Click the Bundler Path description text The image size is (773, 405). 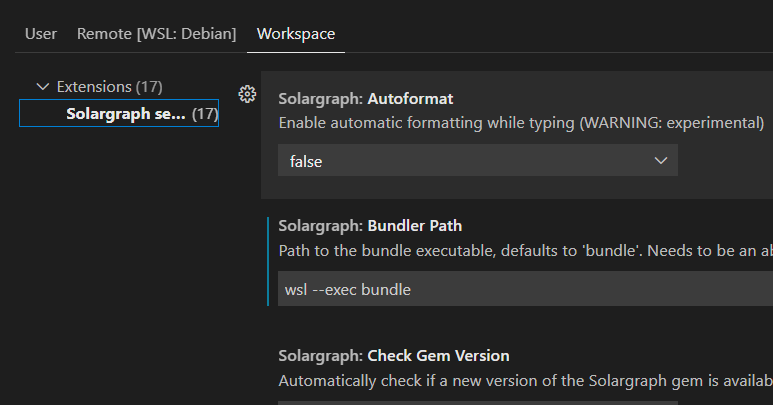pos(520,249)
